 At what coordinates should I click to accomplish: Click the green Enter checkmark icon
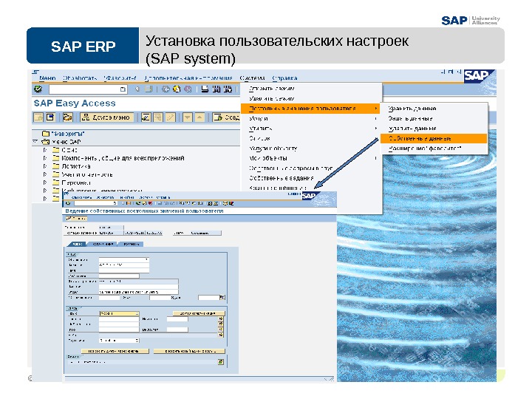[x=38, y=89]
